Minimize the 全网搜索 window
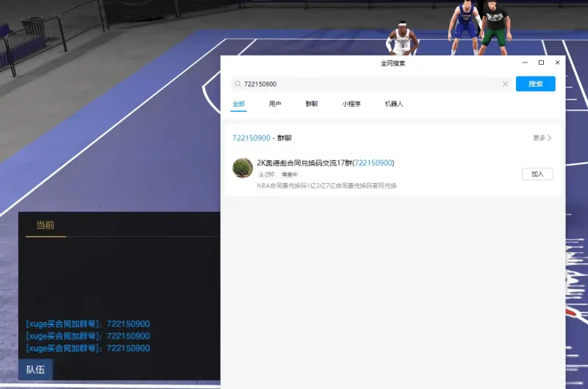This screenshot has width=588, height=389. click(x=525, y=63)
